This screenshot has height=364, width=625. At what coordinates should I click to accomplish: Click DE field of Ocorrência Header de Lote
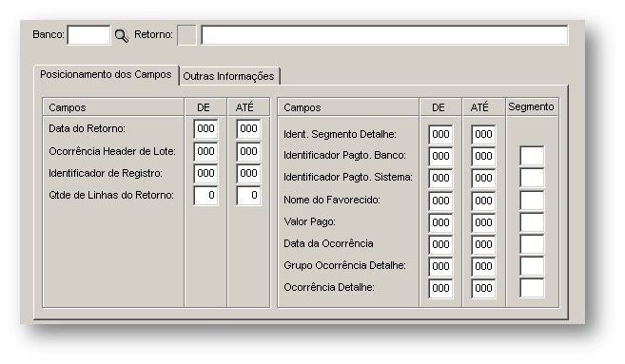[205, 152]
